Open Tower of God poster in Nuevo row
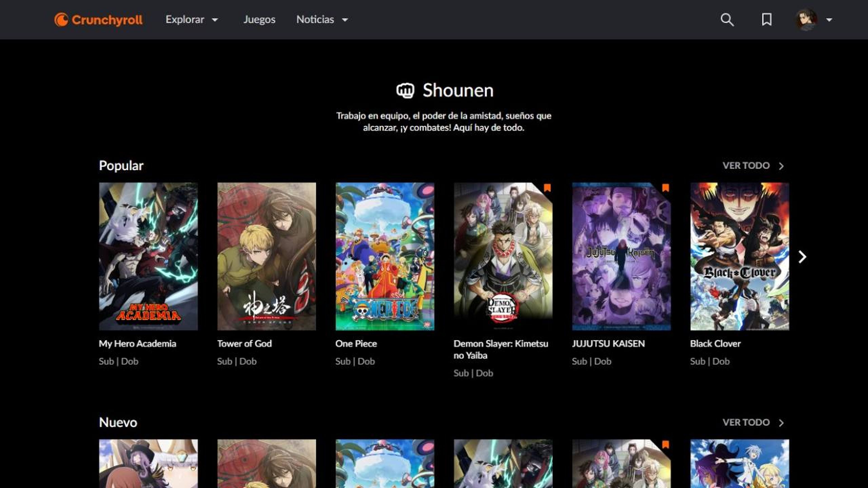 point(267,463)
